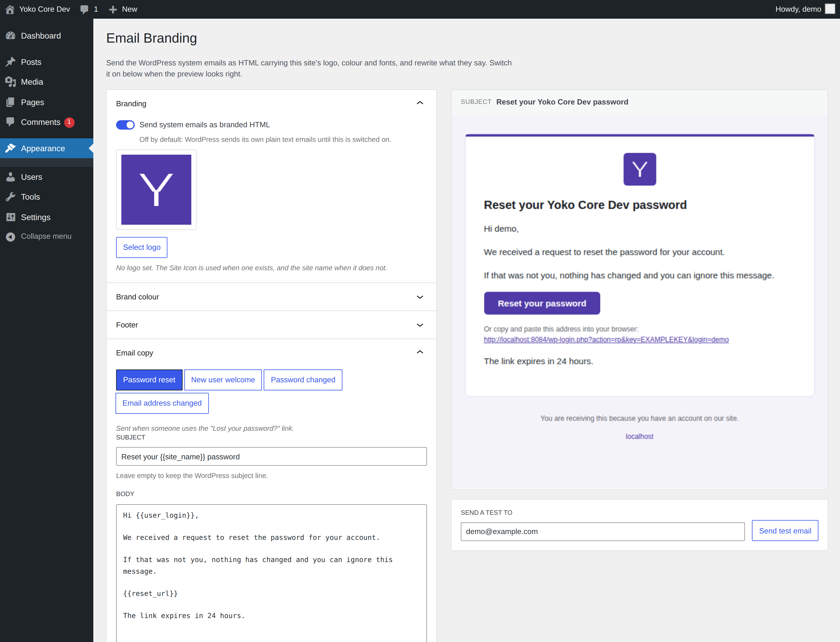Click the red pending comments badge
Image resolution: width=840 pixels, height=642 pixels.
point(69,122)
